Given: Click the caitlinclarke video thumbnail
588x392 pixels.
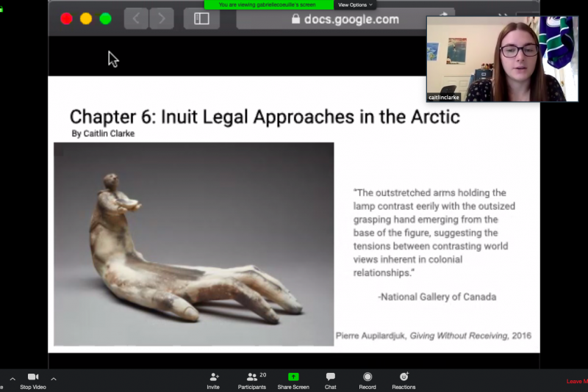Looking at the screenshot, I should 502,59.
